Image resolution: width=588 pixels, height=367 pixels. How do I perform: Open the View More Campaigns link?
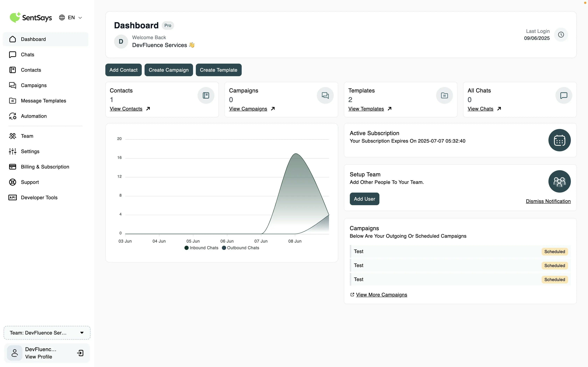381,295
